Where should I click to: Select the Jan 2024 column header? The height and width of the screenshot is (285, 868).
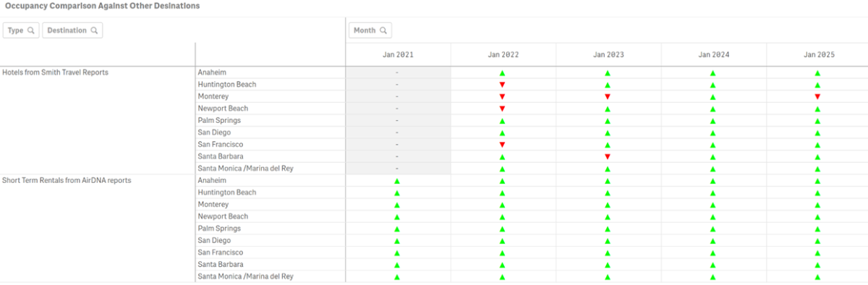[713, 55]
